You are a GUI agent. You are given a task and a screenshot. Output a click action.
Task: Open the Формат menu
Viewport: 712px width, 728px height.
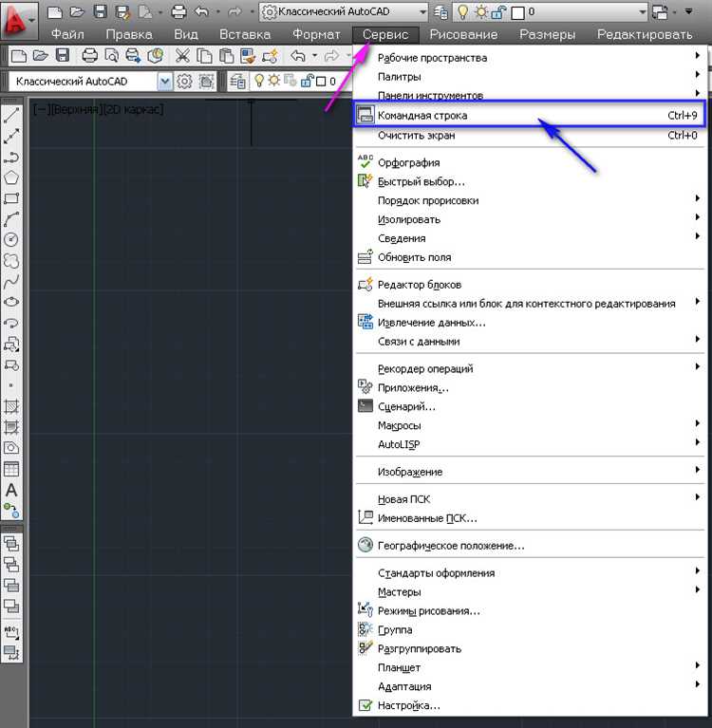[316, 34]
